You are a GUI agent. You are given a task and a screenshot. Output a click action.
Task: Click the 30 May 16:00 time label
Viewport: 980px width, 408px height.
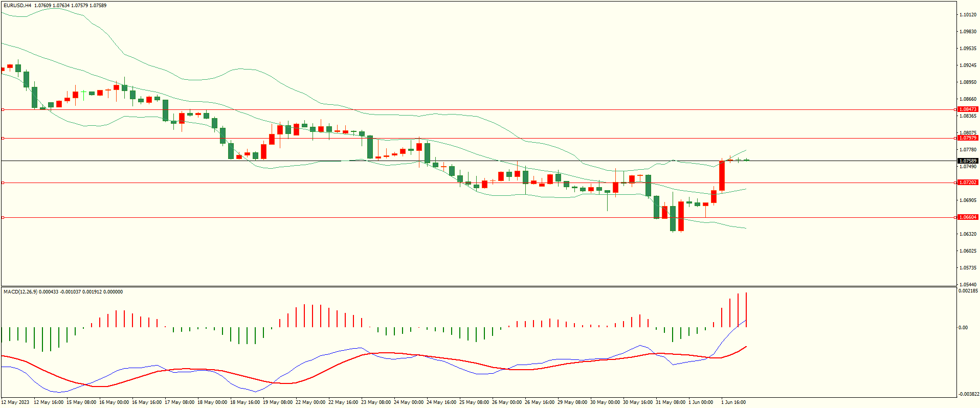638,402
